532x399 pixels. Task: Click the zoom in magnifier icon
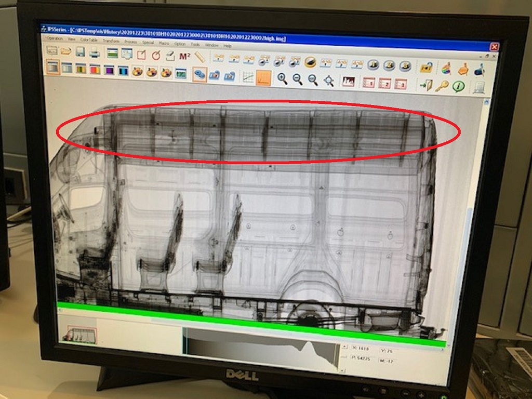click(282, 78)
